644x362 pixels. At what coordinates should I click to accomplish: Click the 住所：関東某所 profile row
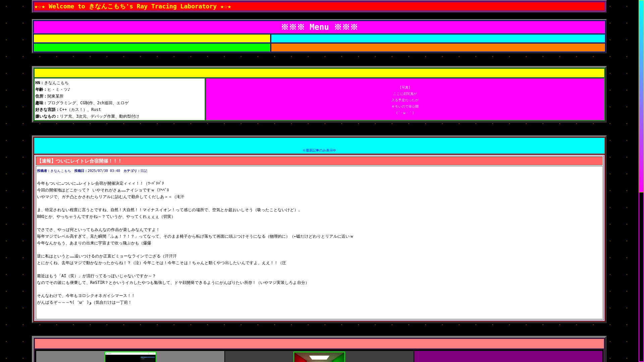pyautogui.click(x=49, y=96)
